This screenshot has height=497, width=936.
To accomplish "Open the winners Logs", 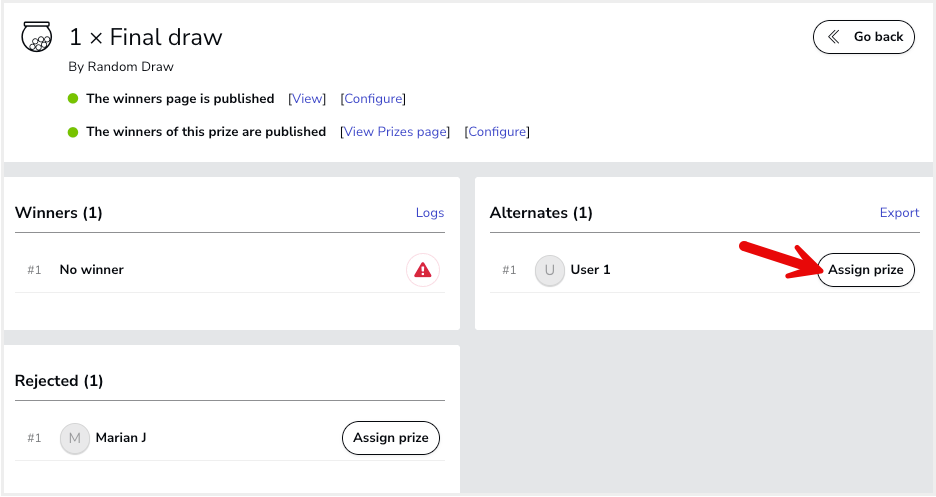I will point(430,212).
